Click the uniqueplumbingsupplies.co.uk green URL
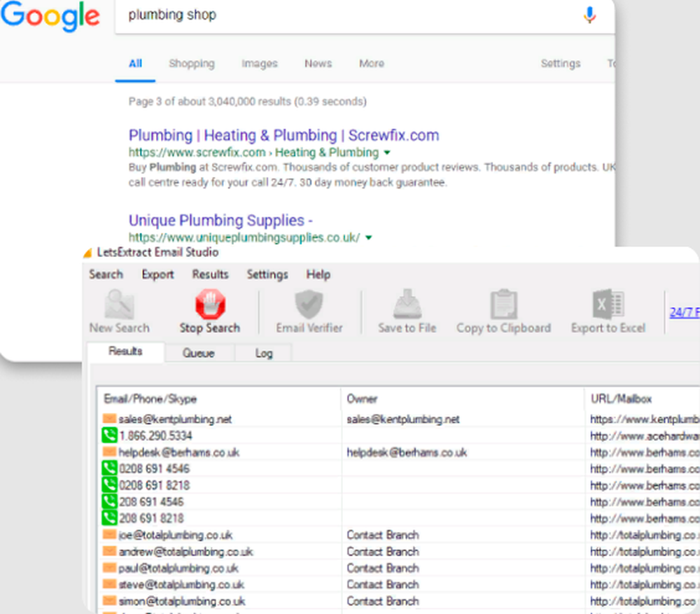Screen dimensions: 700x614 pyautogui.click(x=244, y=237)
